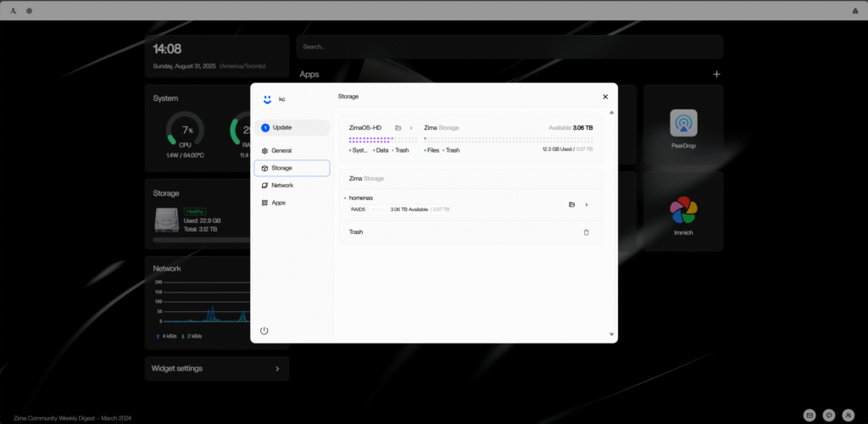Click the kc username label

click(281, 99)
